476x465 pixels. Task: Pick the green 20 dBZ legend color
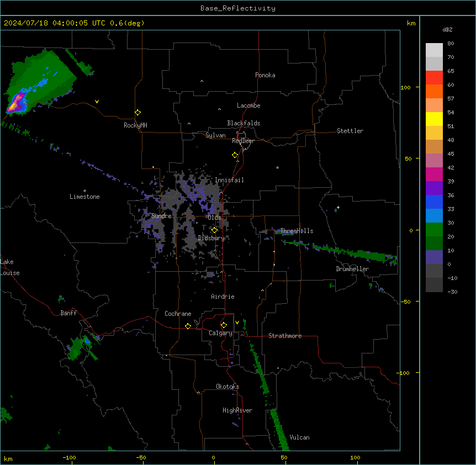point(434,230)
